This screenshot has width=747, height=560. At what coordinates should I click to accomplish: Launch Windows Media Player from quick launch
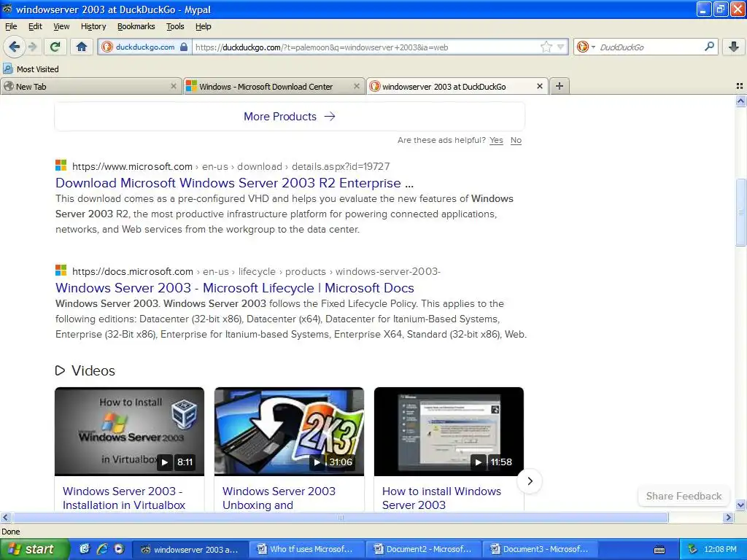pyautogui.click(x=119, y=549)
